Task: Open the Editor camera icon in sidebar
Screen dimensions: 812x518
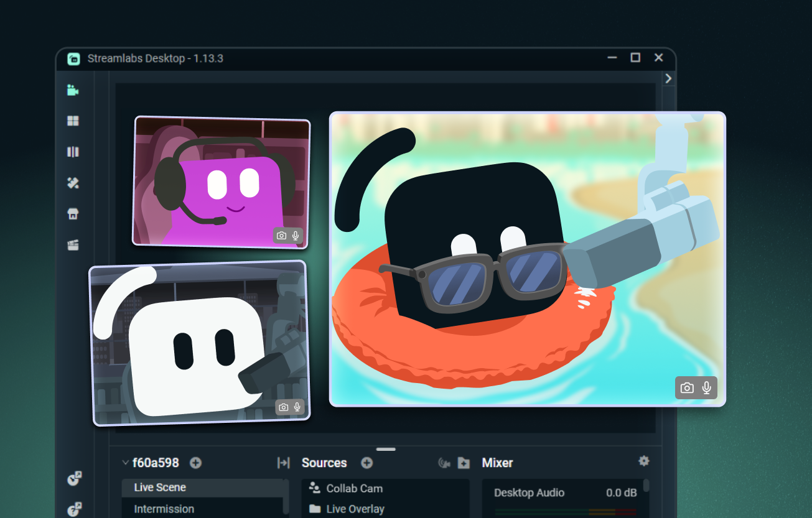Action: tap(73, 90)
